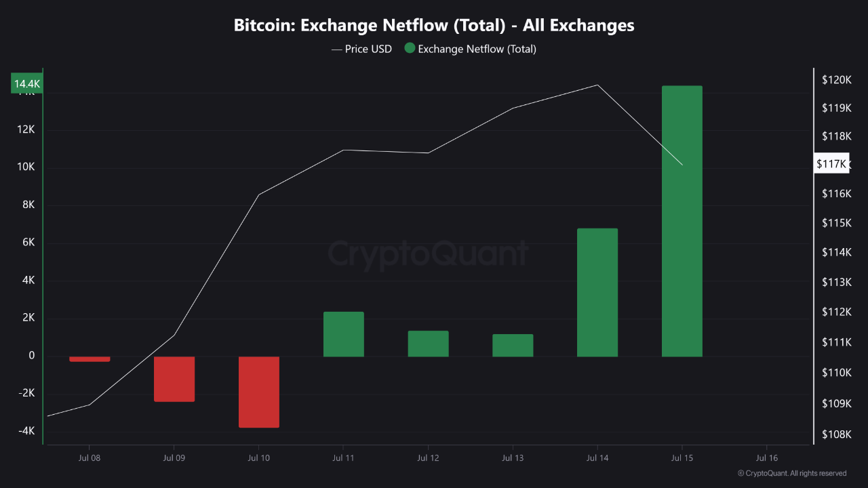The height and width of the screenshot is (488, 868).
Task: Click the Jul 12 green bar
Action: tap(428, 344)
